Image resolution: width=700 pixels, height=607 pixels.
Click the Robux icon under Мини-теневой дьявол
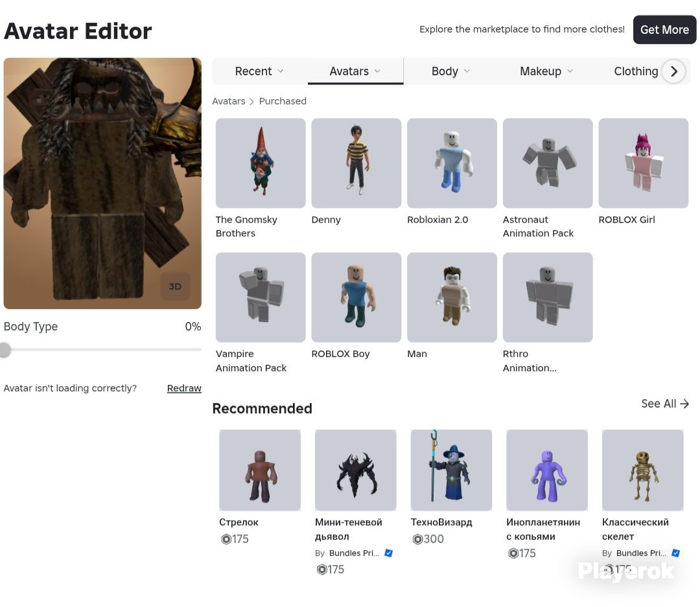322,569
